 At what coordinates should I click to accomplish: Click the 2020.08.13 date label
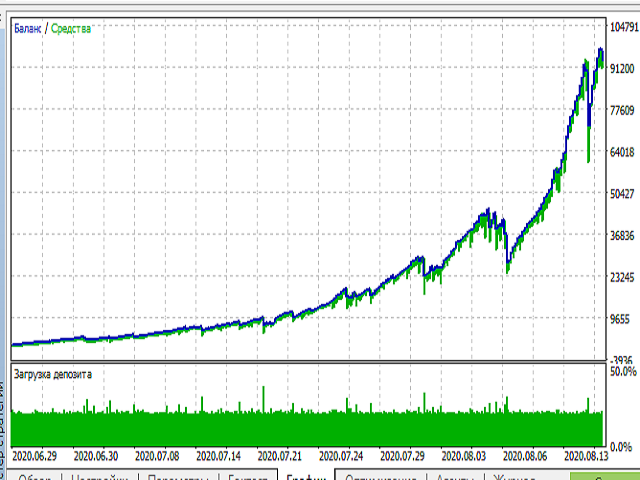(586, 456)
